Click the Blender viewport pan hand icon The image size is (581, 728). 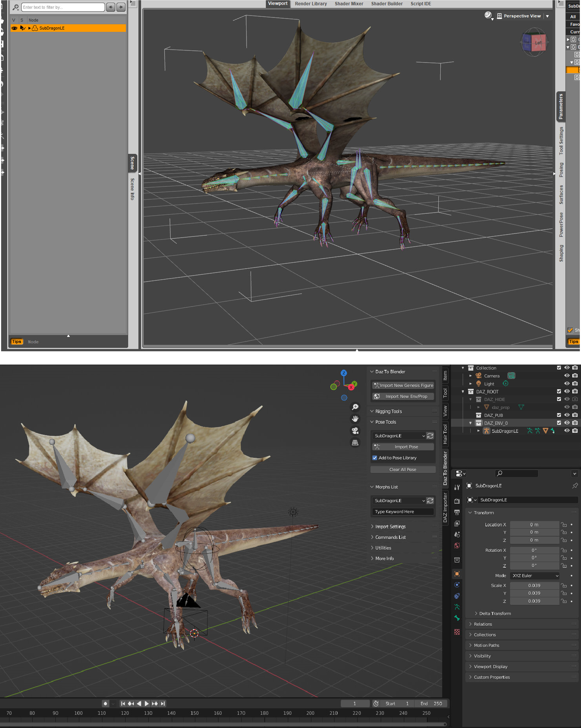pyautogui.click(x=355, y=419)
